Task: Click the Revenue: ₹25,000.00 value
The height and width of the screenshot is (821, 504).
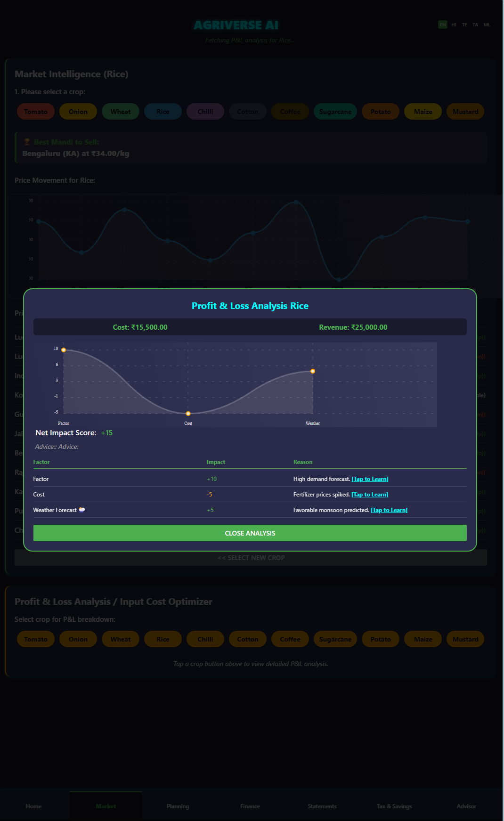Action: point(353,327)
